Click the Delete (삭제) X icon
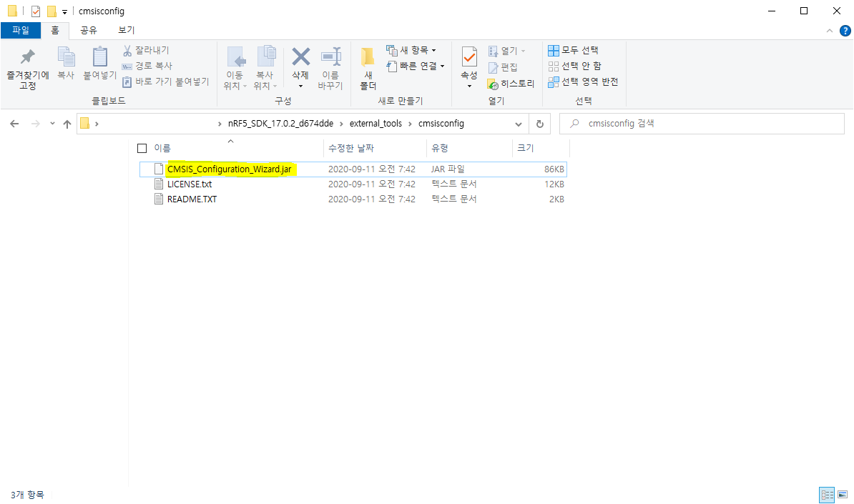The height and width of the screenshot is (504, 854). coord(300,56)
